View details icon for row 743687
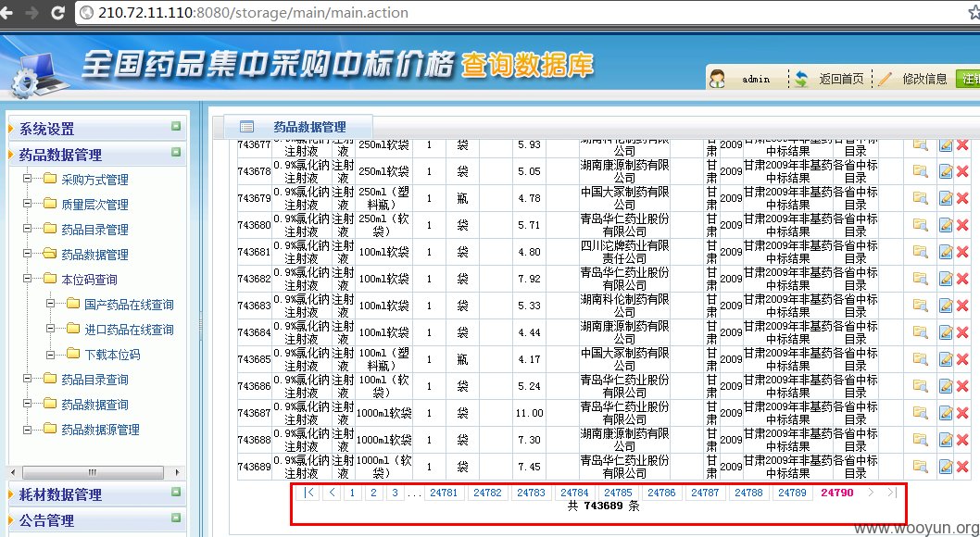 (x=920, y=413)
